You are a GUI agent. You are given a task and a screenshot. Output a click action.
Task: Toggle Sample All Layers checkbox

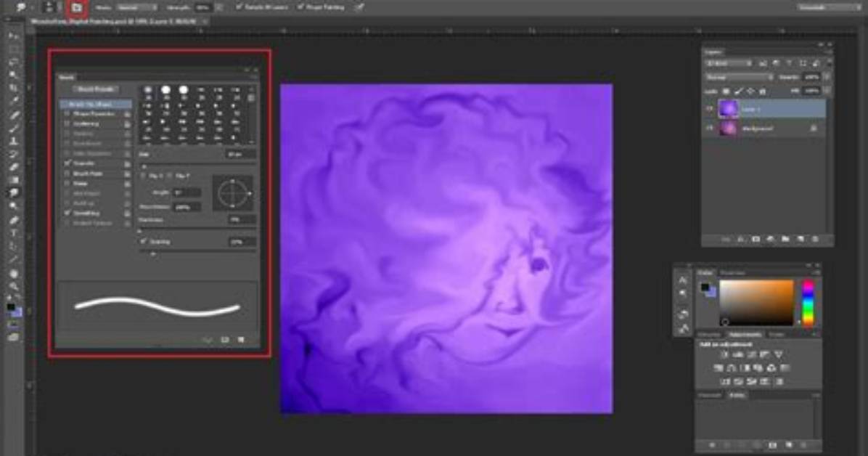239,7
